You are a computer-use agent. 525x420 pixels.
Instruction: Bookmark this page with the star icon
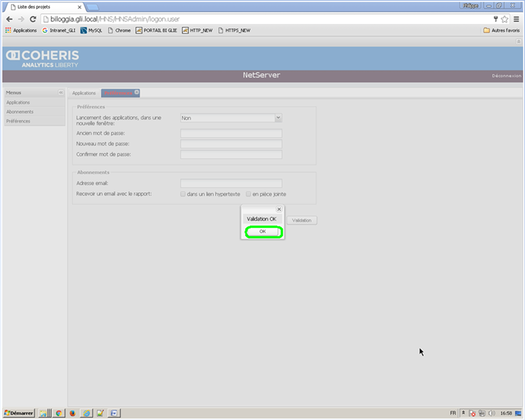click(x=505, y=19)
